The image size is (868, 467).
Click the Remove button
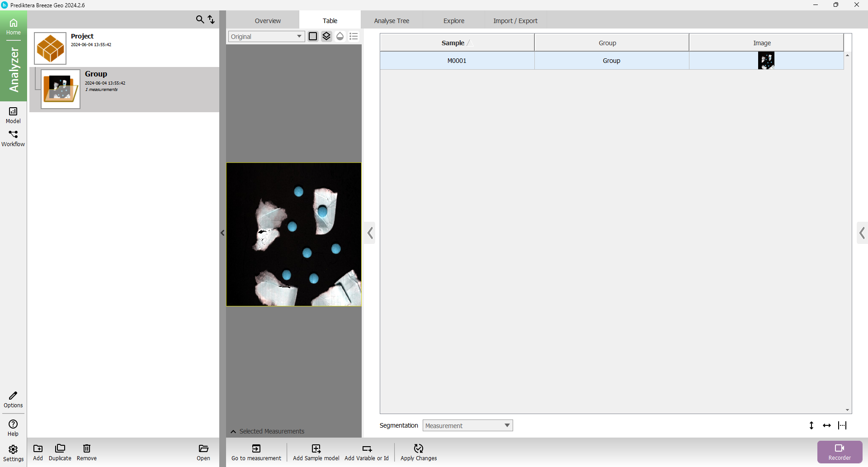click(x=87, y=452)
